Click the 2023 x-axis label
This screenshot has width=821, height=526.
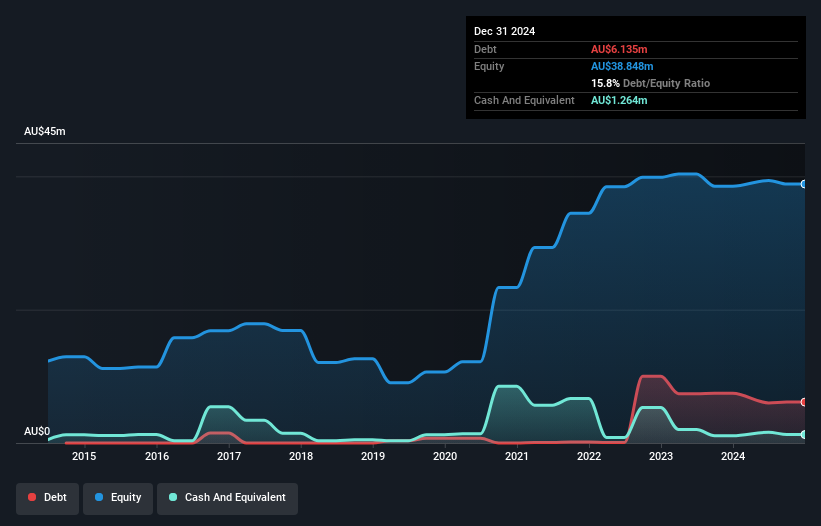point(661,456)
